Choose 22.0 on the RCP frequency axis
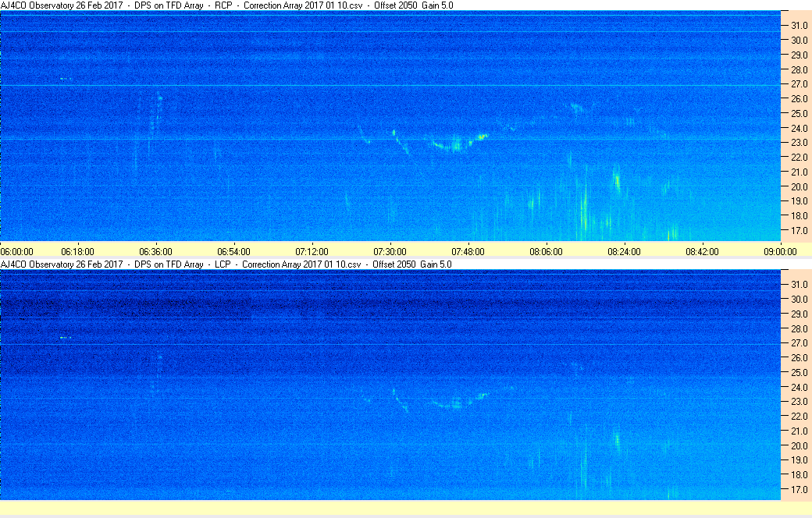 tap(799, 157)
